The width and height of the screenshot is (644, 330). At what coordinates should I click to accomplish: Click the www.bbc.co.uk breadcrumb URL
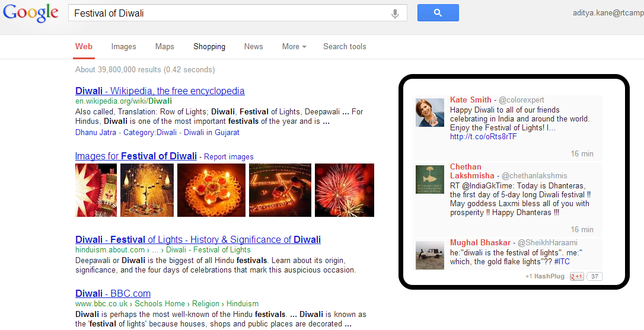click(x=167, y=304)
